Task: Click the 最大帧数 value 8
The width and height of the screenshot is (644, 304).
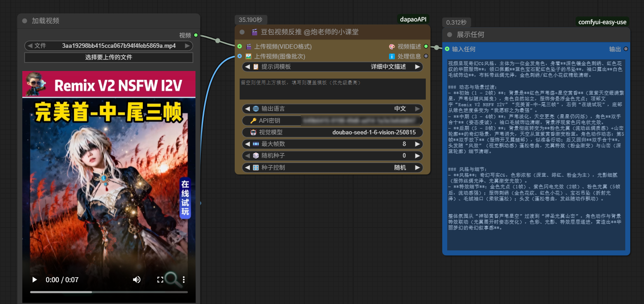Action: pyautogui.click(x=404, y=144)
